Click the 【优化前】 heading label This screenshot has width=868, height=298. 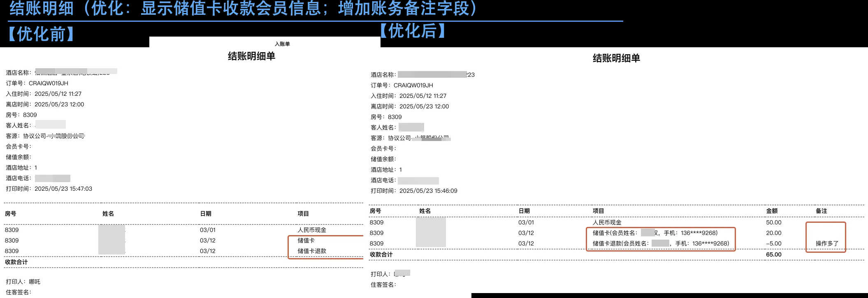pos(41,34)
